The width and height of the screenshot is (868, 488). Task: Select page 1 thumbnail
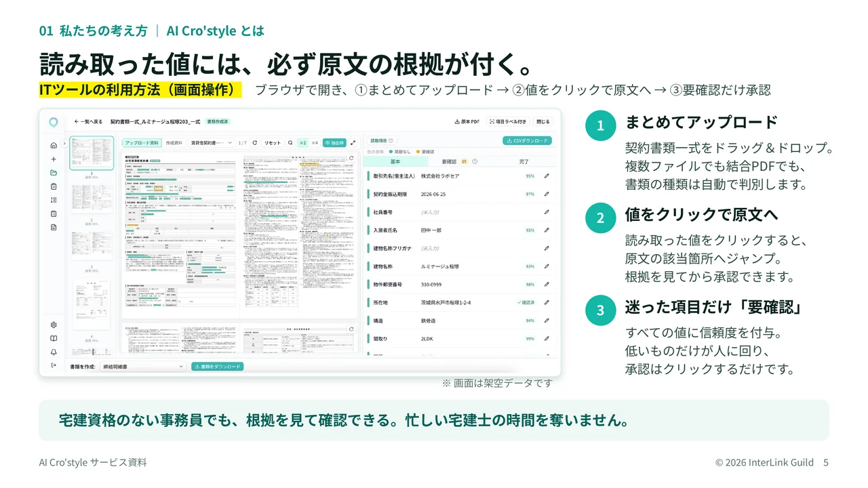(92, 153)
